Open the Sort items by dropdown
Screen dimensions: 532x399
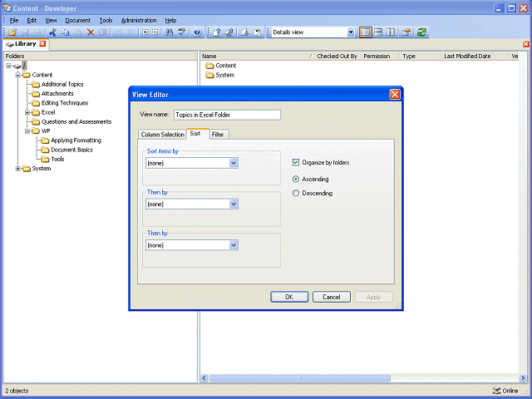point(233,163)
